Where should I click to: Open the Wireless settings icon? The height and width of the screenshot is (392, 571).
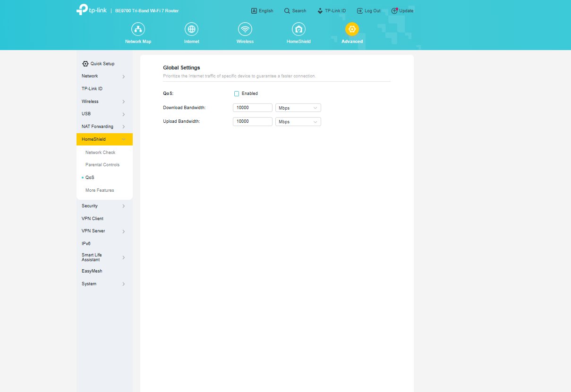tap(245, 32)
